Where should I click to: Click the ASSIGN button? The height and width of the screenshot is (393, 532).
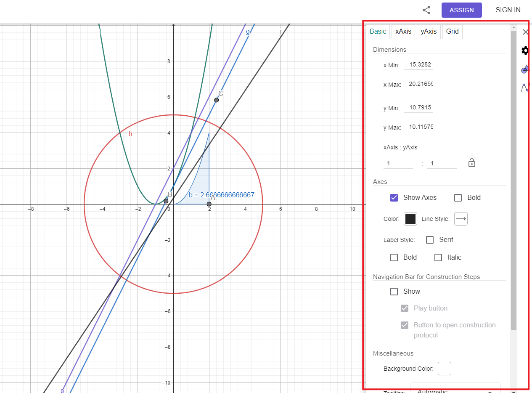[462, 10]
